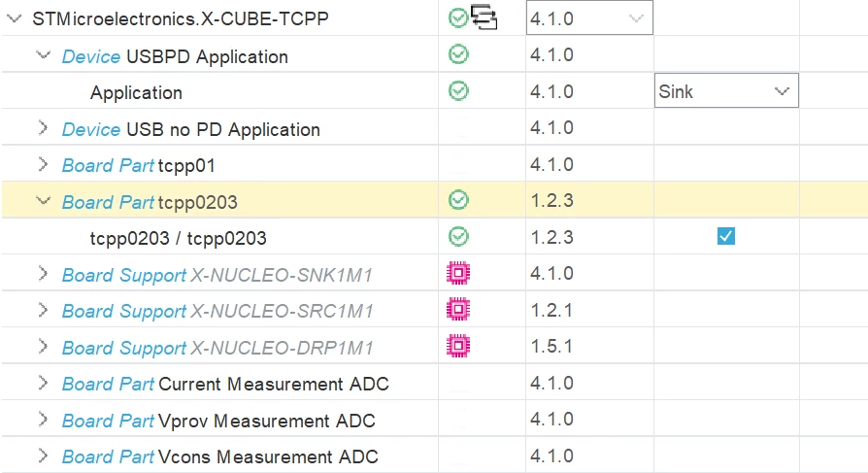Click green status check for X-CUBE-TCPP pack
This screenshot has height=473, width=868.
458,18
